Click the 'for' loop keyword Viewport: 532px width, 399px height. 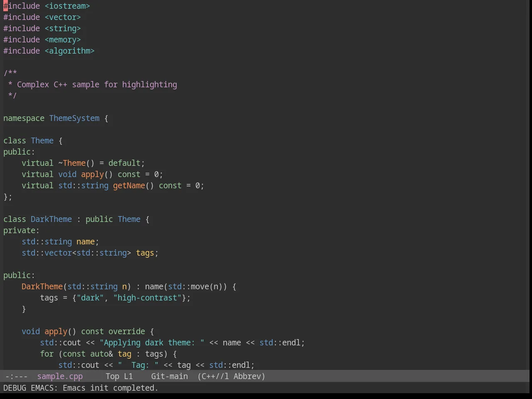click(x=47, y=354)
